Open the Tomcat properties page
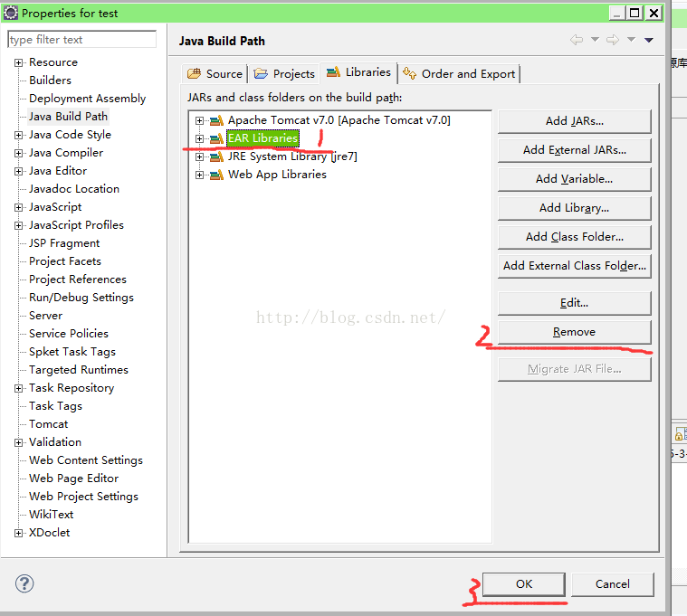The height and width of the screenshot is (616, 687). point(48,424)
